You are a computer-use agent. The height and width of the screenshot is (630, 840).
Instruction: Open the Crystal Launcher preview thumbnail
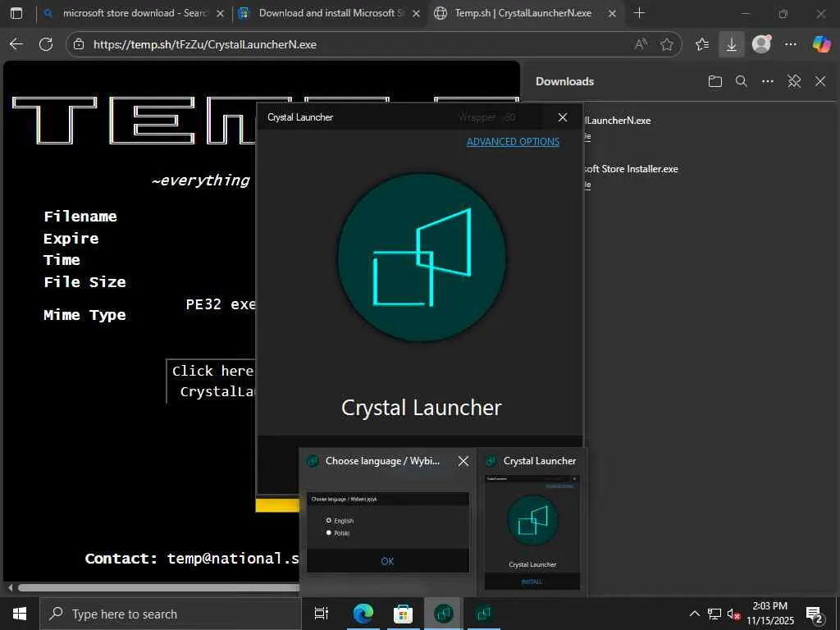pos(532,532)
